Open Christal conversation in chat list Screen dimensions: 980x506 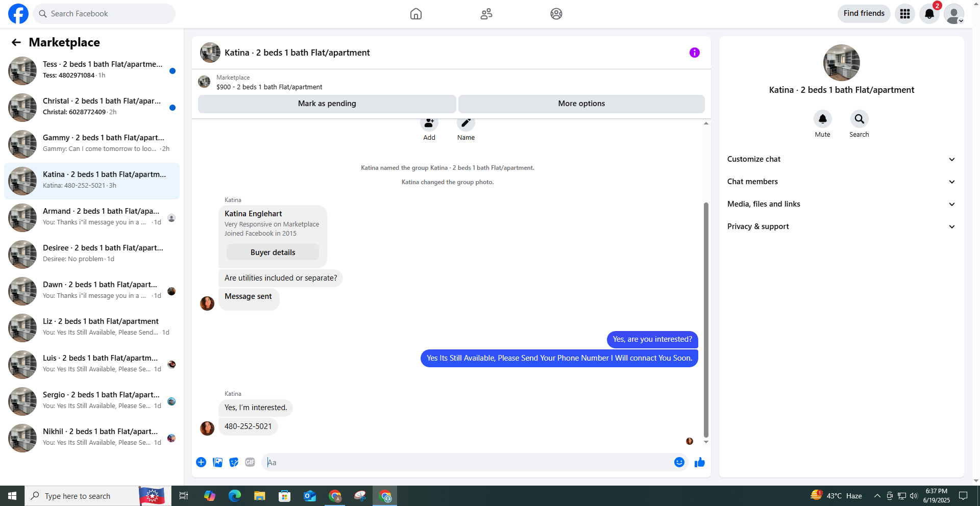pos(92,108)
